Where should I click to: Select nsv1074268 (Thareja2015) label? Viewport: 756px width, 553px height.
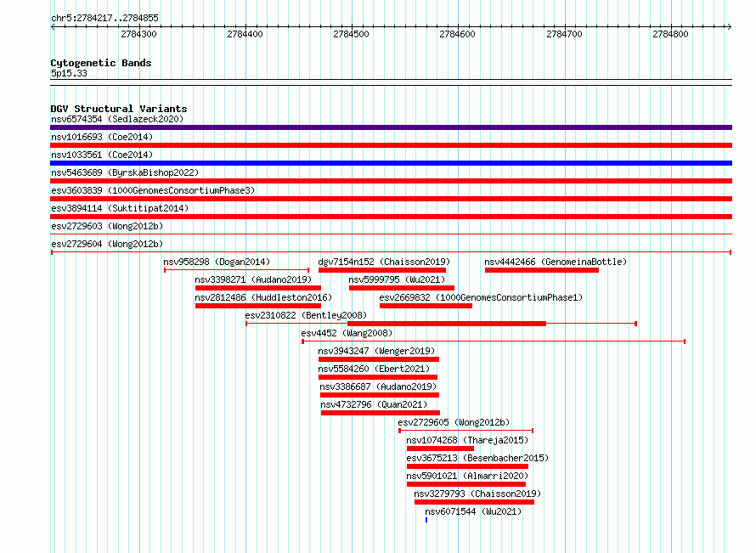[x=467, y=440]
